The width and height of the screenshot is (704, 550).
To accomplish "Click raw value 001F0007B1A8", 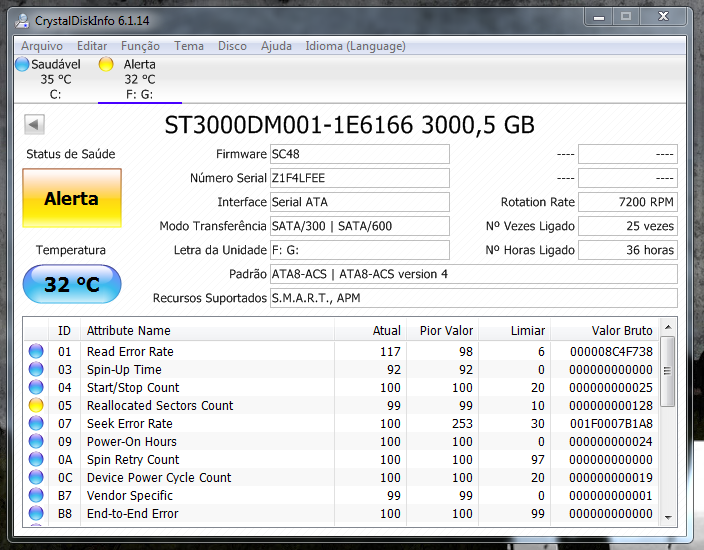I will pyautogui.click(x=611, y=423).
